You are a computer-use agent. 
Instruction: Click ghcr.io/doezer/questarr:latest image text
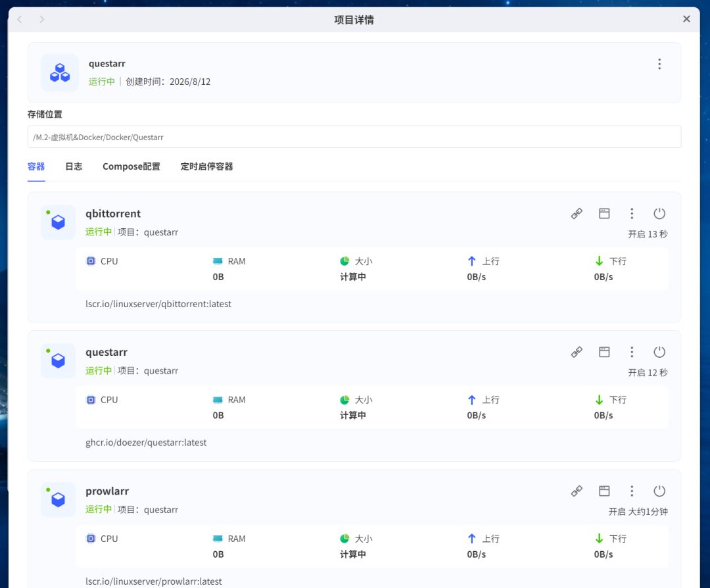pyautogui.click(x=146, y=443)
